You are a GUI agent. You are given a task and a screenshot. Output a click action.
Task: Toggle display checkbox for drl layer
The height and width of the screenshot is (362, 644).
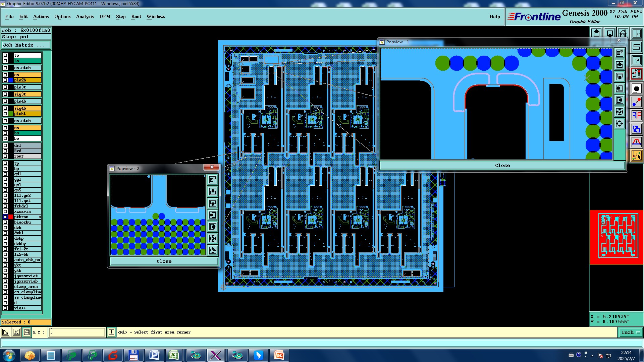click(x=5, y=145)
